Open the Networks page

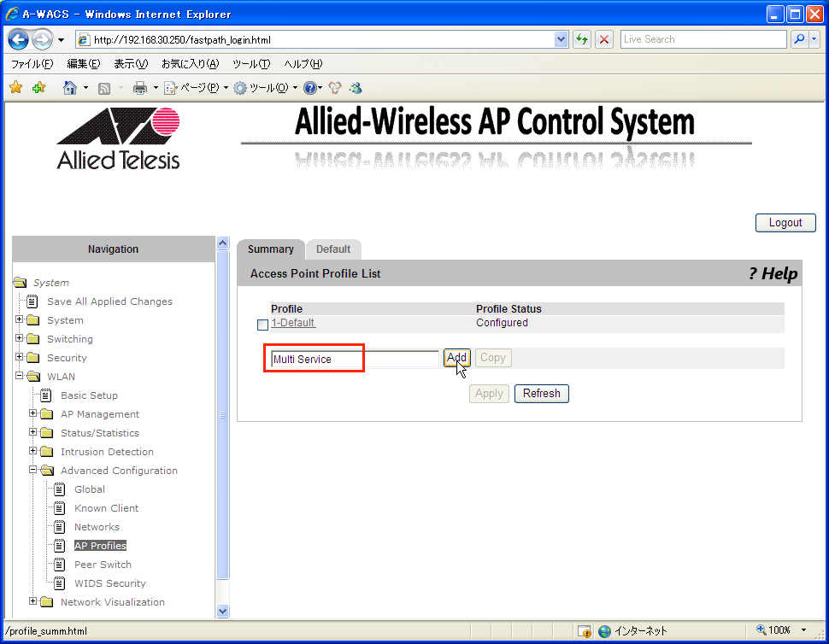click(97, 527)
